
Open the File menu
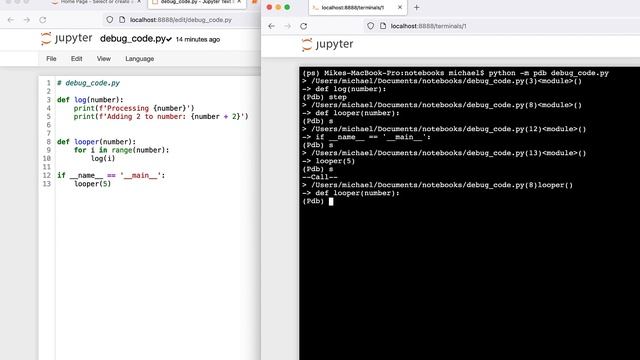pyautogui.click(x=51, y=59)
